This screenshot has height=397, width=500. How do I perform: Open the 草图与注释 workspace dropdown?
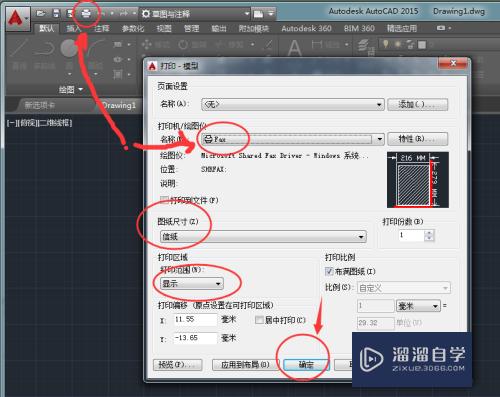point(247,14)
